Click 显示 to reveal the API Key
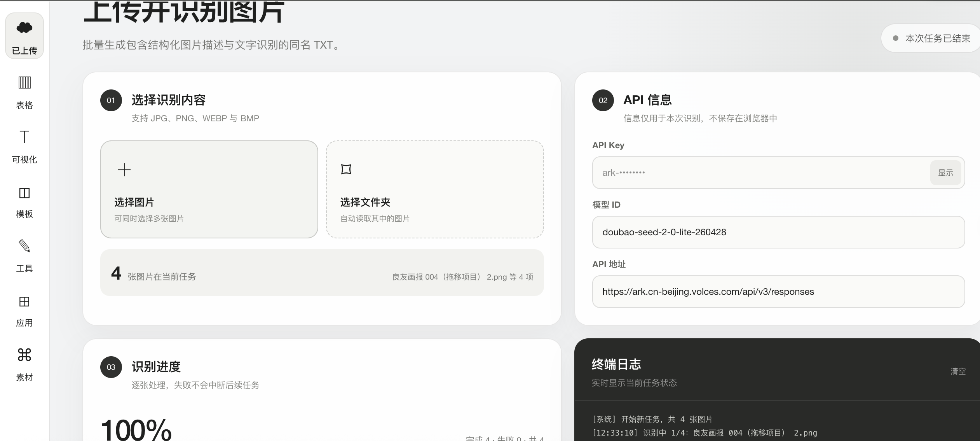This screenshot has width=980, height=441. (945, 173)
